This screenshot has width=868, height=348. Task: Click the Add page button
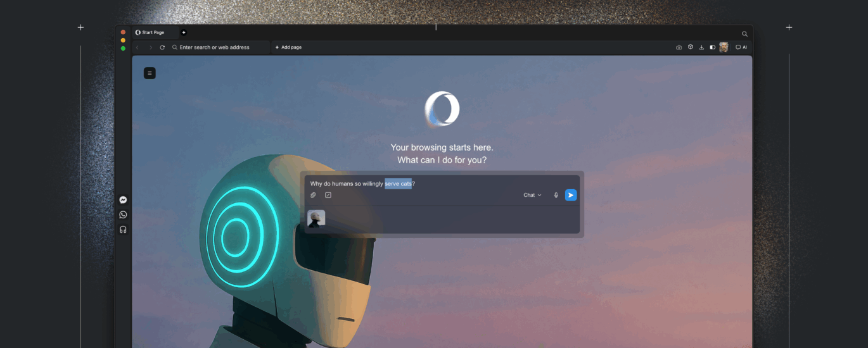point(288,47)
